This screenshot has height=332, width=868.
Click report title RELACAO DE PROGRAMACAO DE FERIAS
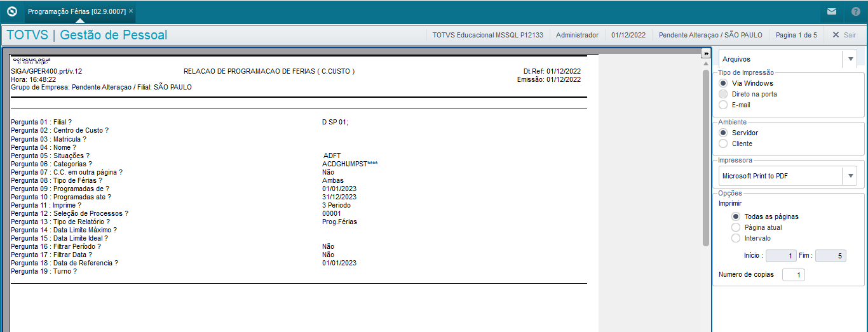(269, 71)
